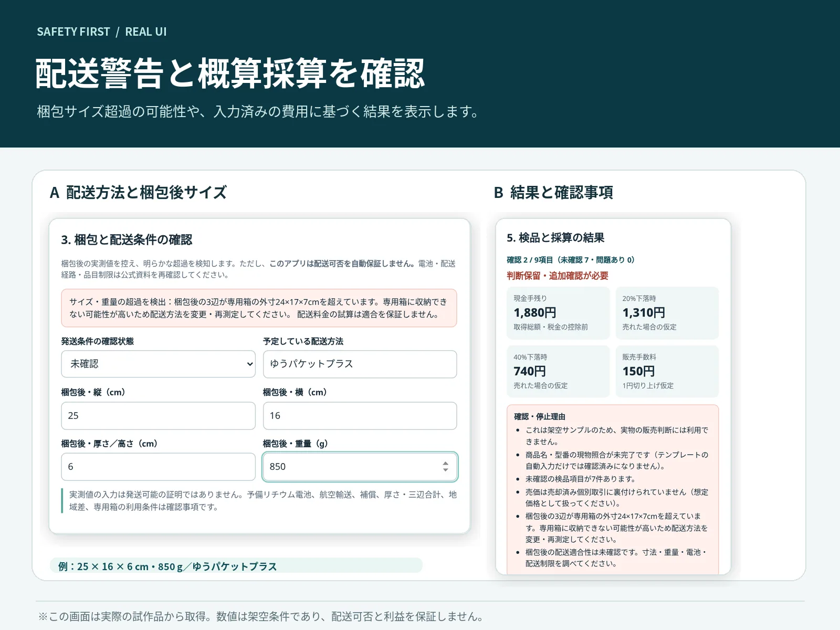Click the label 発送条件の確認状態
The height and width of the screenshot is (630, 840).
pyautogui.click(x=97, y=341)
